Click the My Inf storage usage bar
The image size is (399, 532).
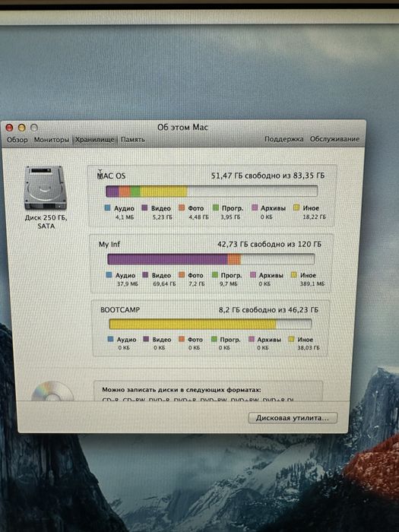211,259
